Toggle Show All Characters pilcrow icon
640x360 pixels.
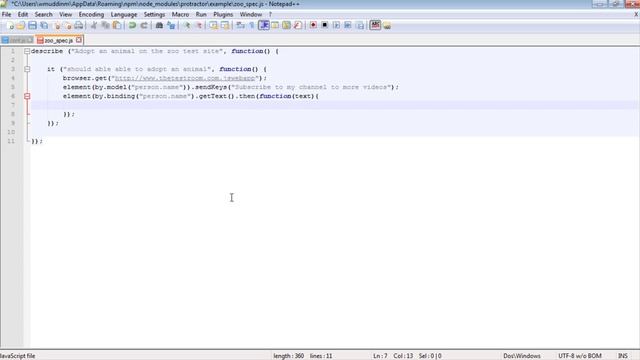pyautogui.click(x=252, y=26)
